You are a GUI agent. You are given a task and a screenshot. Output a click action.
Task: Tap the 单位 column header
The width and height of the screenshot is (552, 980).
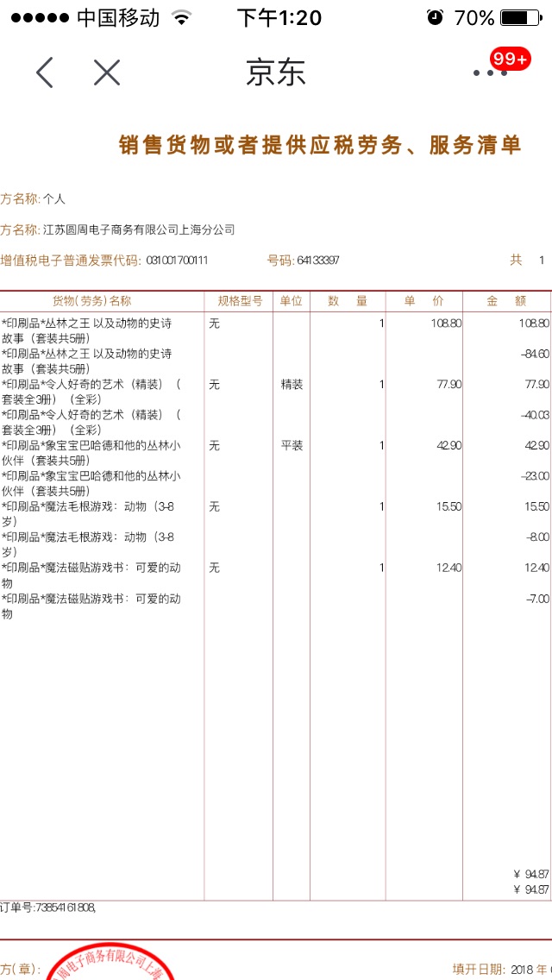[291, 301]
